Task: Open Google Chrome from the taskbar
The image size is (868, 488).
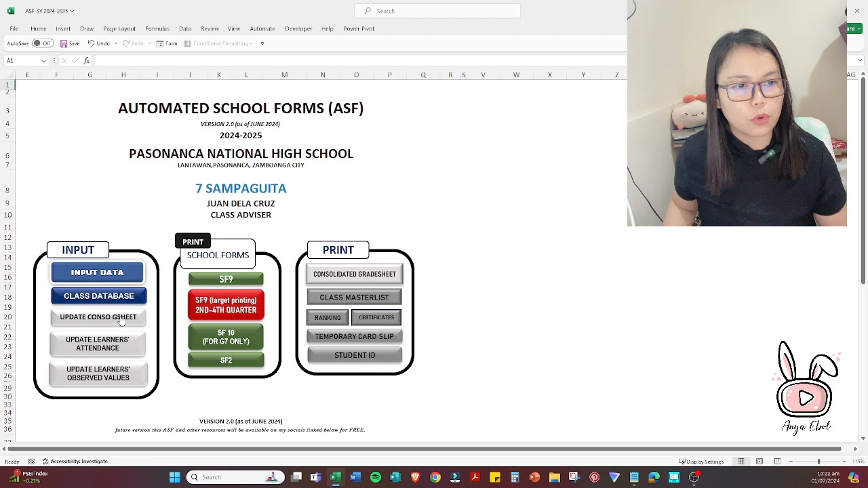Action: (435, 477)
